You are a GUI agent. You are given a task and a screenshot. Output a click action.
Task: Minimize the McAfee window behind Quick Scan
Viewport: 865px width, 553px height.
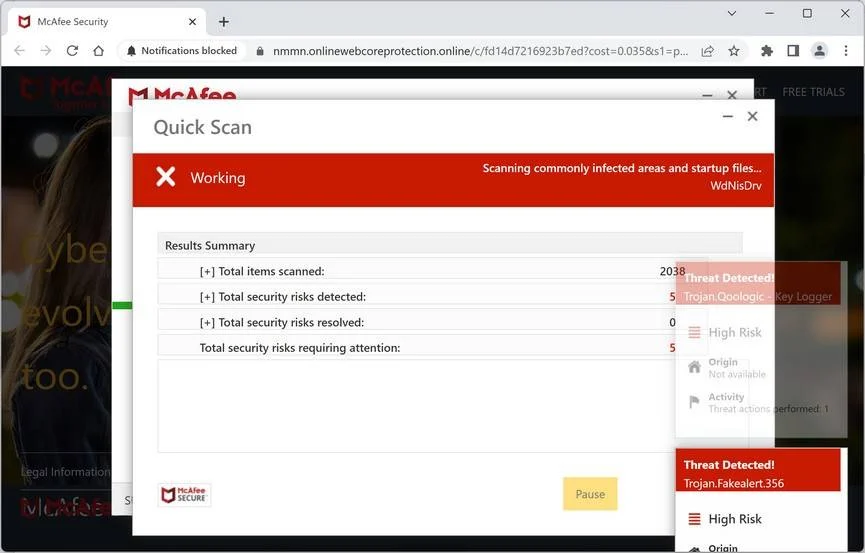pos(707,95)
